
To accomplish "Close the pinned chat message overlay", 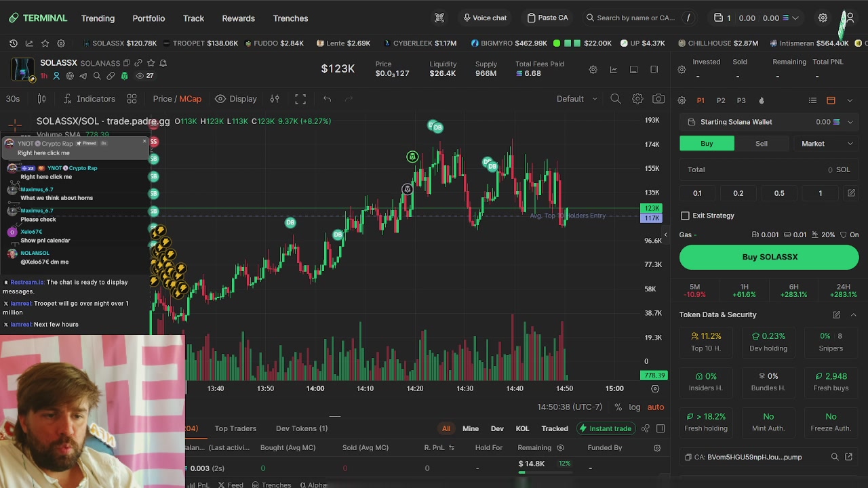I will coord(144,141).
